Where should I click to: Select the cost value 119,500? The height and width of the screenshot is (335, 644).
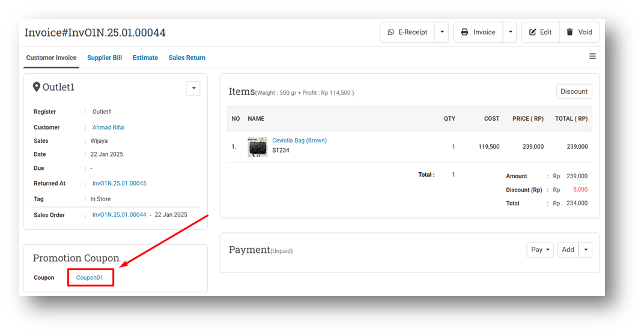(x=489, y=146)
